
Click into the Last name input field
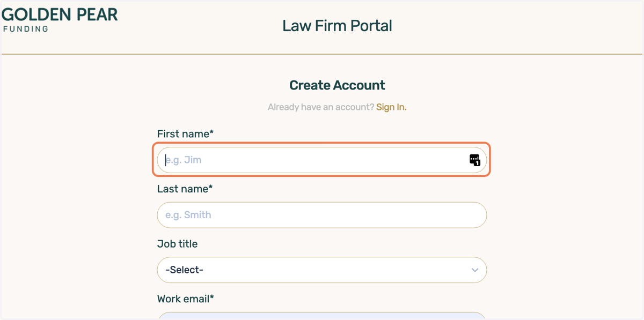pos(321,215)
